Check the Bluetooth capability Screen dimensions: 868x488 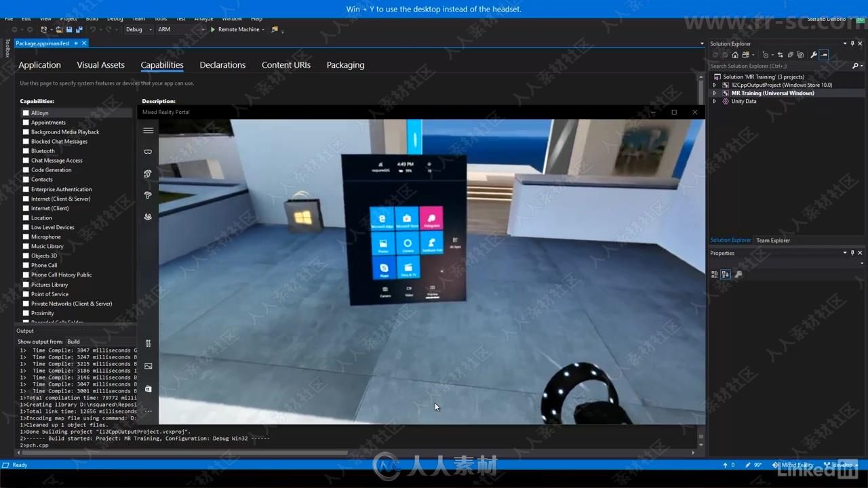pos(26,151)
